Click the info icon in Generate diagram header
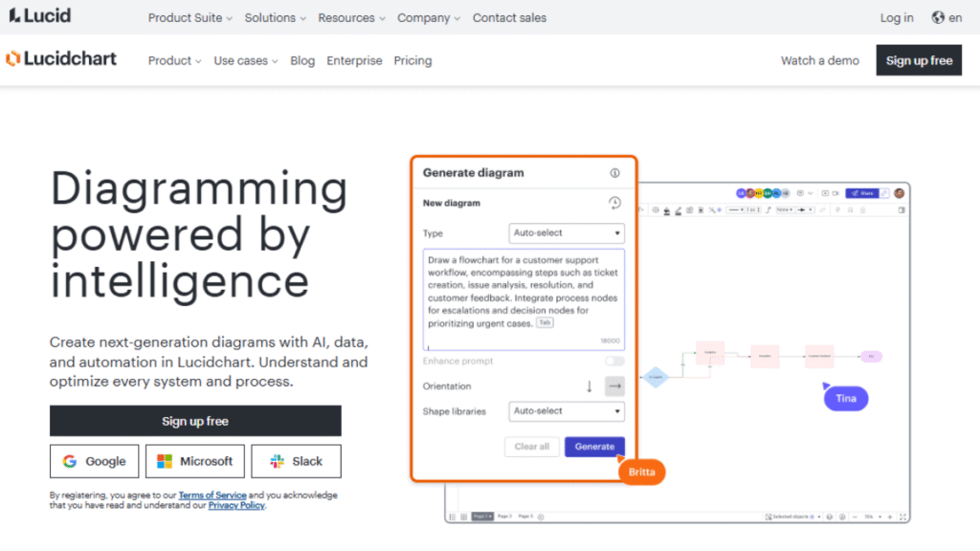Screen dimensions: 980x551 tap(614, 173)
